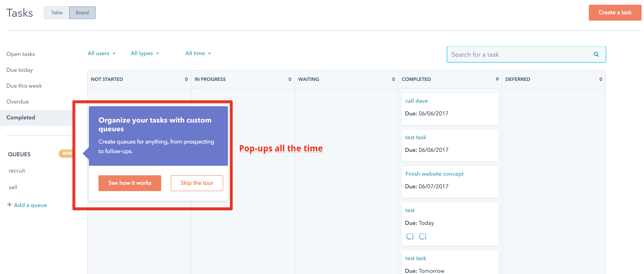The image size is (644, 274).
Task: Skip the tour in the popup
Action: click(197, 183)
